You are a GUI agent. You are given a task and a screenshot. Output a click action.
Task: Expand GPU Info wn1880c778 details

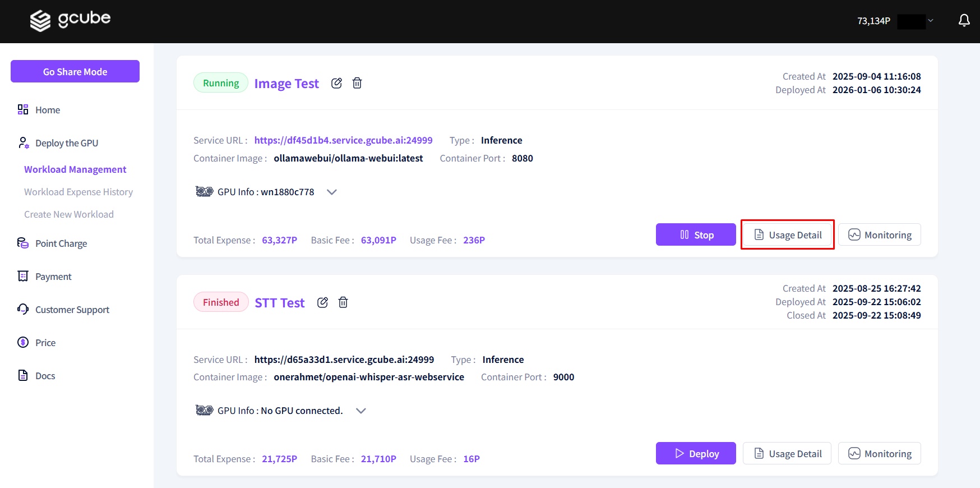tap(332, 192)
